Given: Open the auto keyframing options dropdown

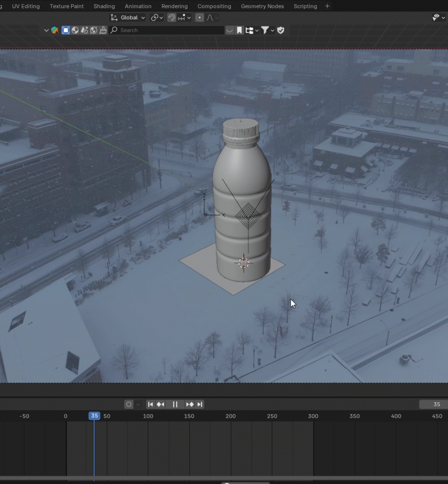Looking at the screenshot, I should (x=138, y=404).
